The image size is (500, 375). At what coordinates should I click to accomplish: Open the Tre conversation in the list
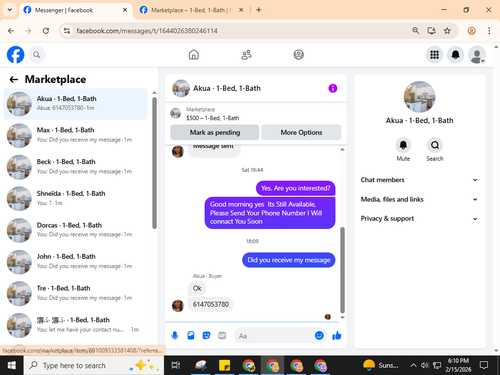[75, 293]
